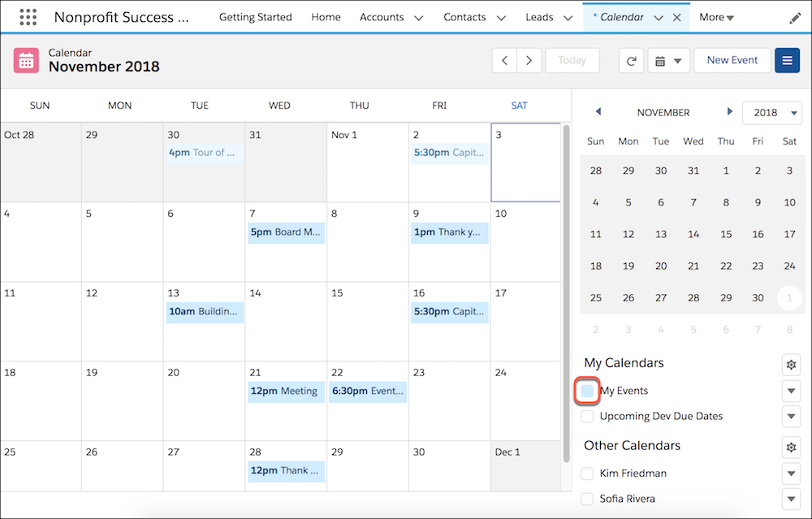Switch to the Getting Started tab
The width and height of the screenshot is (812, 519).
[x=255, y=17]
